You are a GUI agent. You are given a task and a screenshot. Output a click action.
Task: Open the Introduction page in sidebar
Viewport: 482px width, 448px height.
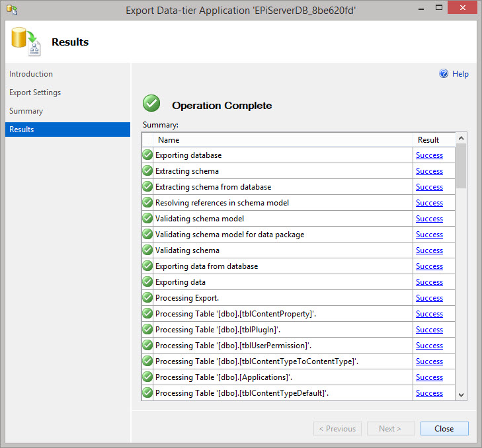pos(31,74)
